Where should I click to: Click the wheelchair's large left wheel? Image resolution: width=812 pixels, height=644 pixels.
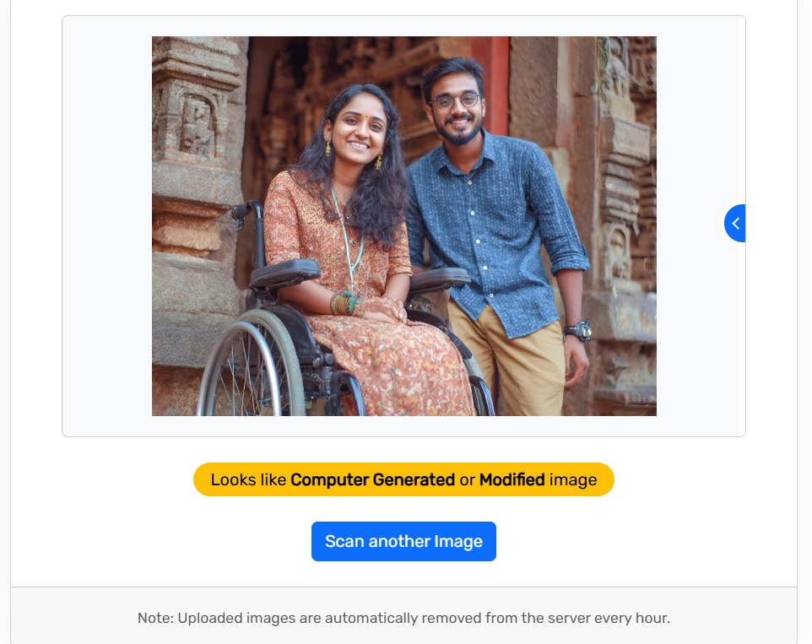pyautogui.click(x=250, y=366)
